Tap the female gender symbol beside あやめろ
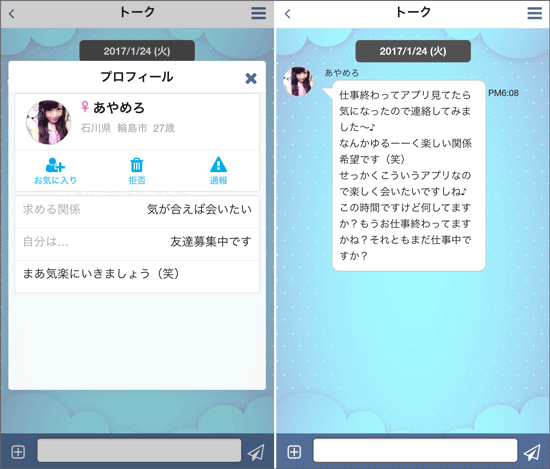 pyautogui.click(x=85, y=106)
